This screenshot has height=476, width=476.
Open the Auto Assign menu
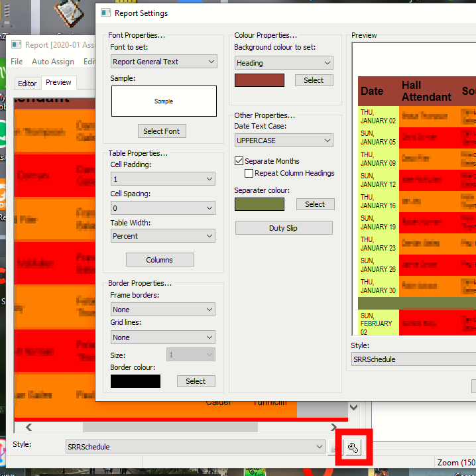coord(53,62)
